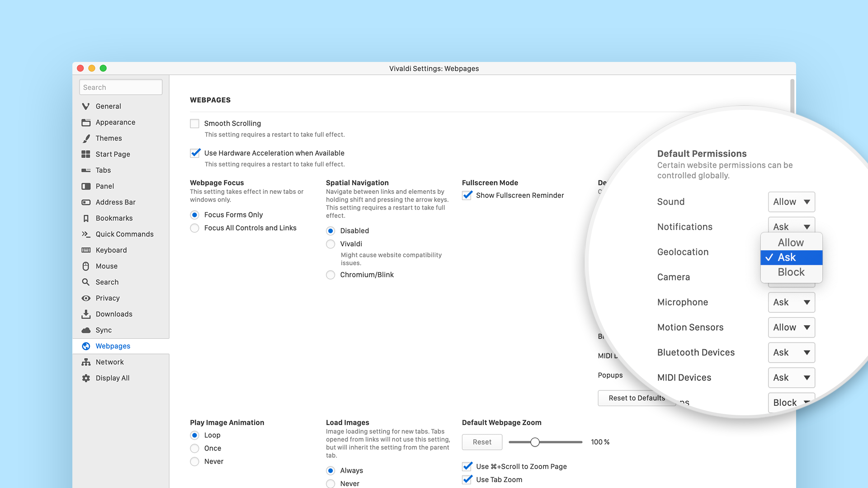This screenshot has height=488, width=868.
Task: Toggle Show Fullscreen Reminder checkbox
Action: pos(467,195)
